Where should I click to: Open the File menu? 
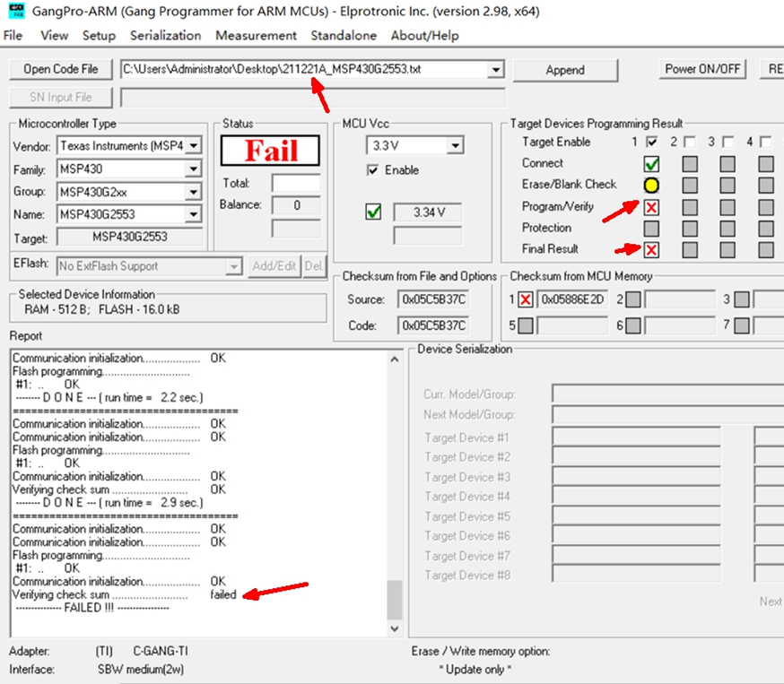click(x=13, y=36)
